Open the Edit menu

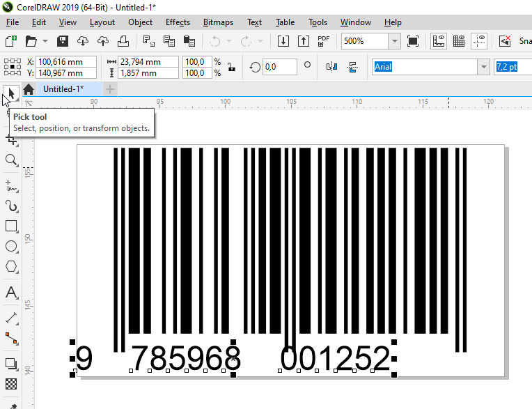coord(39,22)
